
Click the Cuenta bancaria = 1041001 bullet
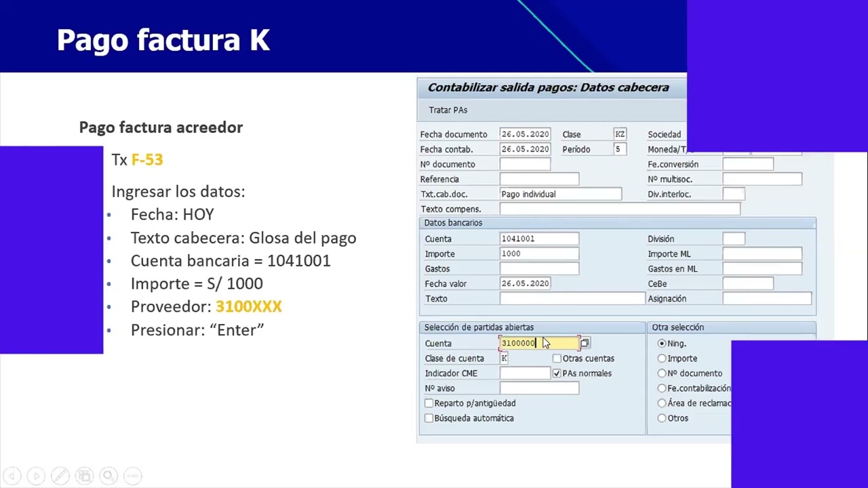(231, 261)
